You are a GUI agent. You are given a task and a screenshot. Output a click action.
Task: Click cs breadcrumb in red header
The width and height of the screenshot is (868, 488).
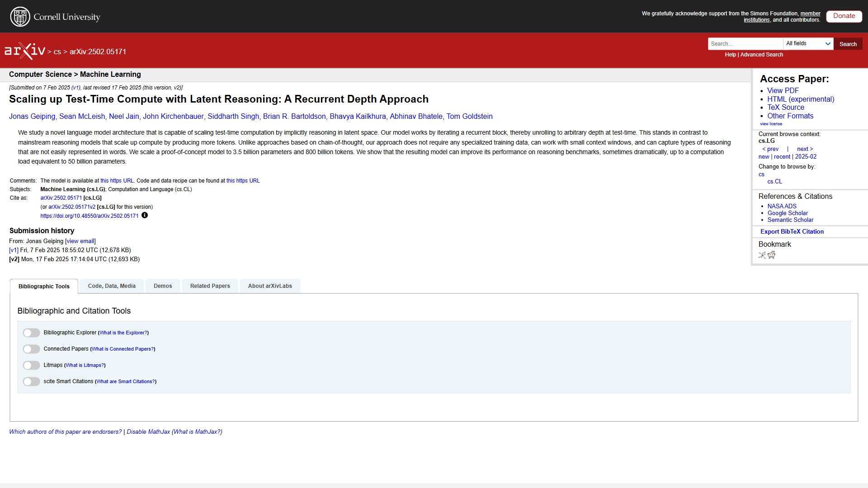57,52
